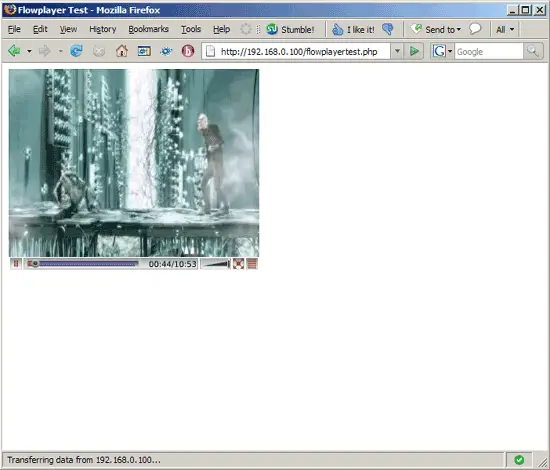Screen dimensions: 550x470
Task: Open the History menu
Action: [102, 29]
